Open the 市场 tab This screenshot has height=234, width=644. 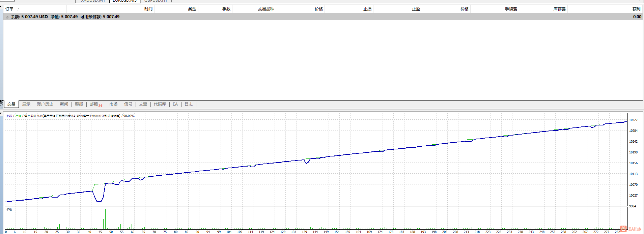[x=113, y=104]
